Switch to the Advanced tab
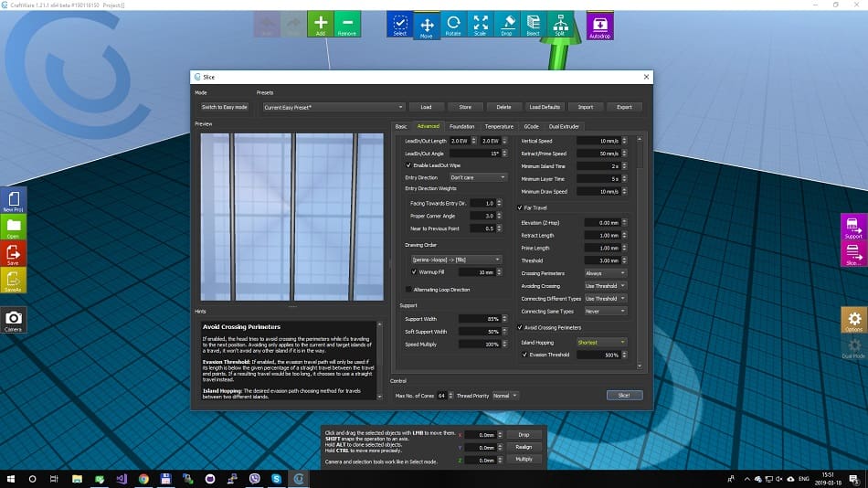868x488 pixels. click(x=428, y=126)
